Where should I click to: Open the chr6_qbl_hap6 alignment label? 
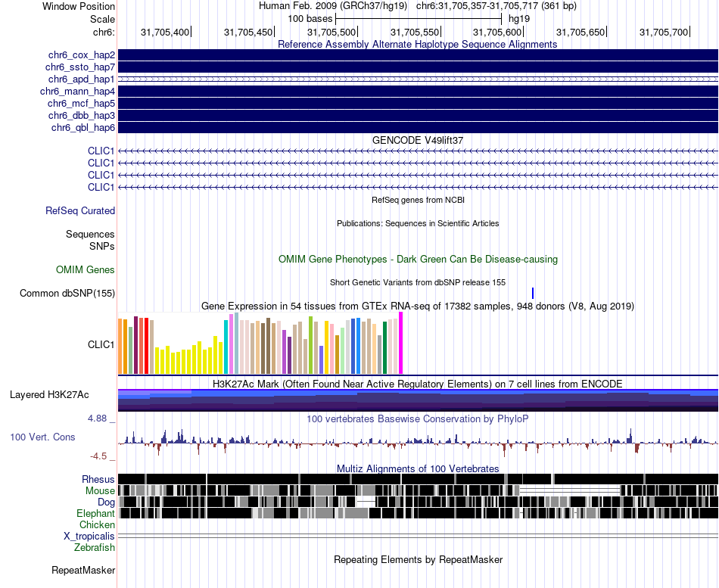pos(83,127)
